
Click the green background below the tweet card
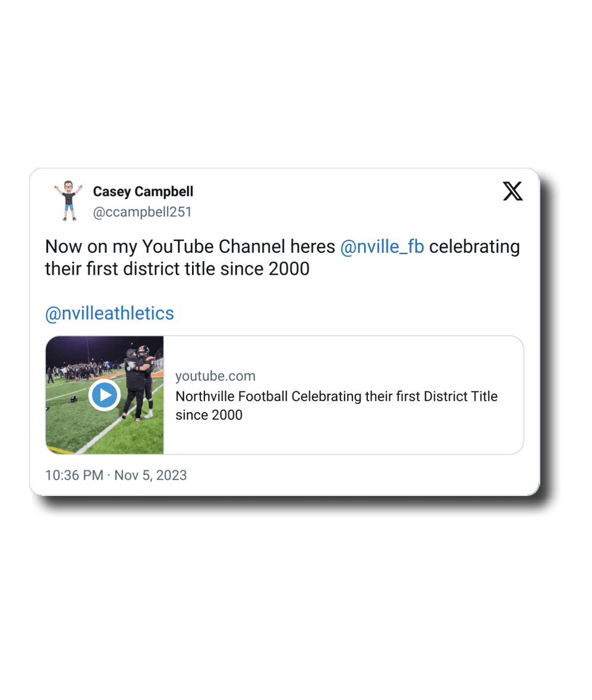[296, 595]
